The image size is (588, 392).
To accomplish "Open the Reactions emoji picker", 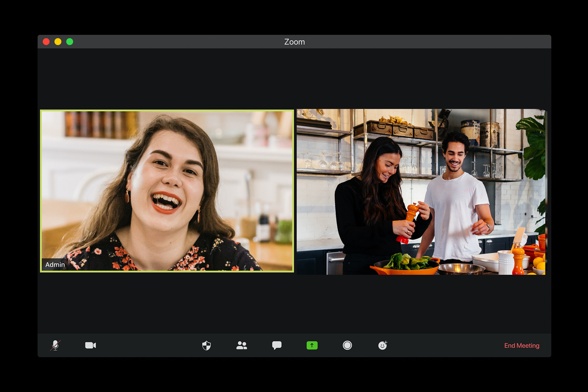I will [382, 346].
